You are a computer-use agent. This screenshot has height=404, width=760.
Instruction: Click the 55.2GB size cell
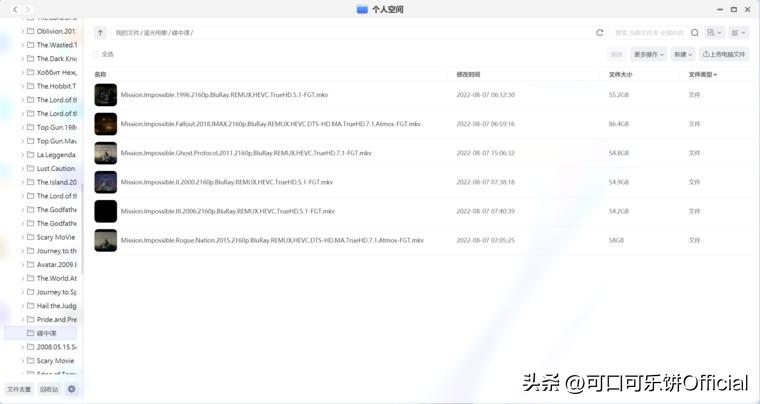618,95
